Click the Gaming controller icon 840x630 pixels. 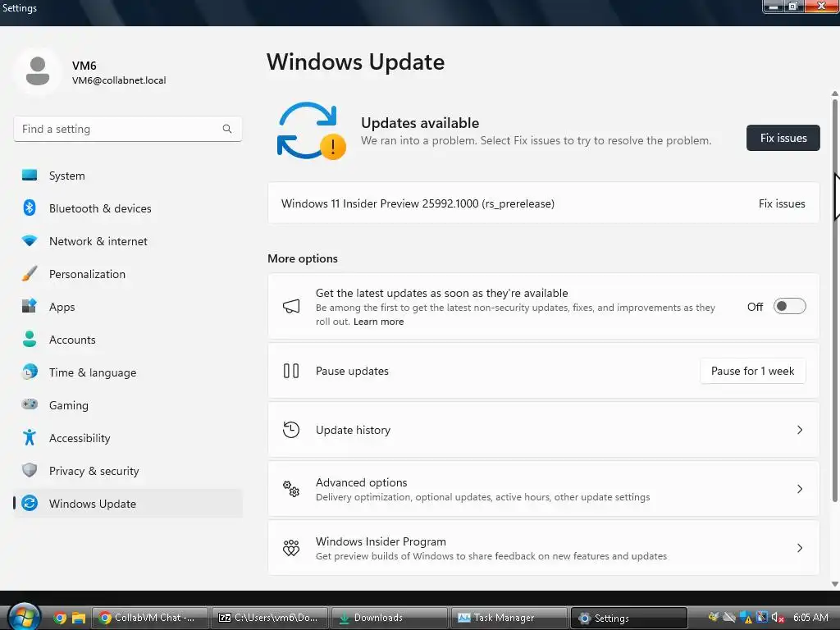click(x=30, y=404)
